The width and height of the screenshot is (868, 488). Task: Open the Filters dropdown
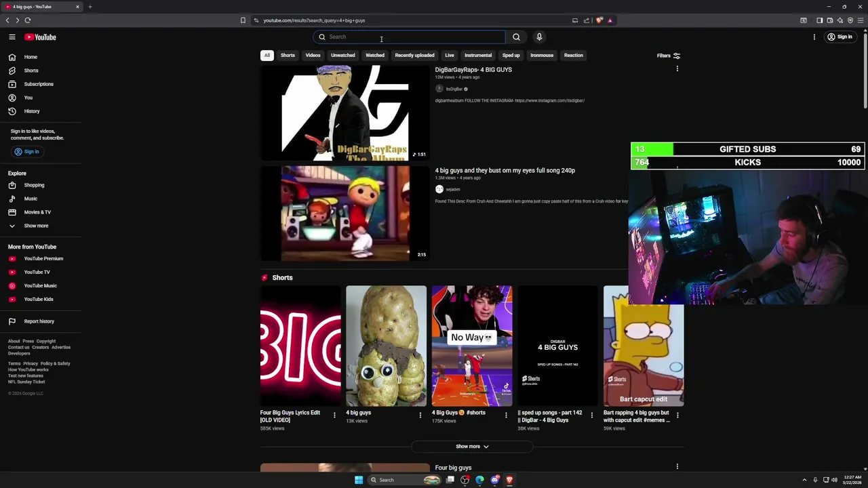coord(669,56)
